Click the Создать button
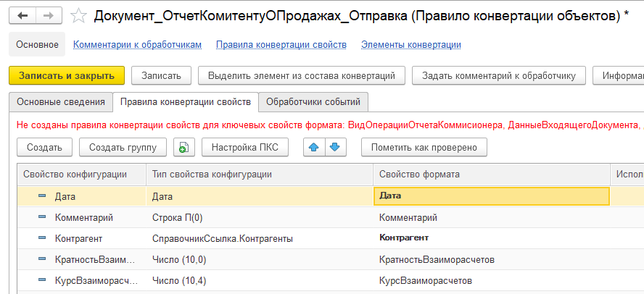The height and width of the screenshot is (294, 644). tap(44, 147)
